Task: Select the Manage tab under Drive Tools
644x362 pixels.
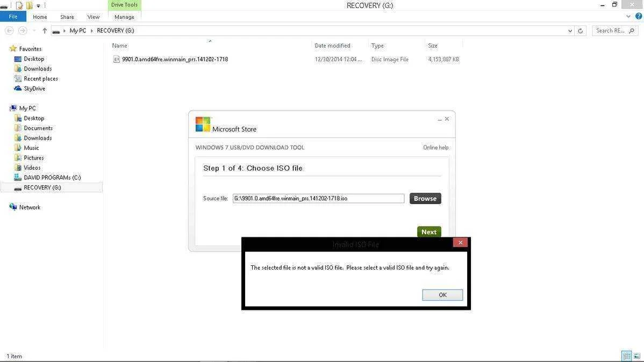Action: (124, 17)
